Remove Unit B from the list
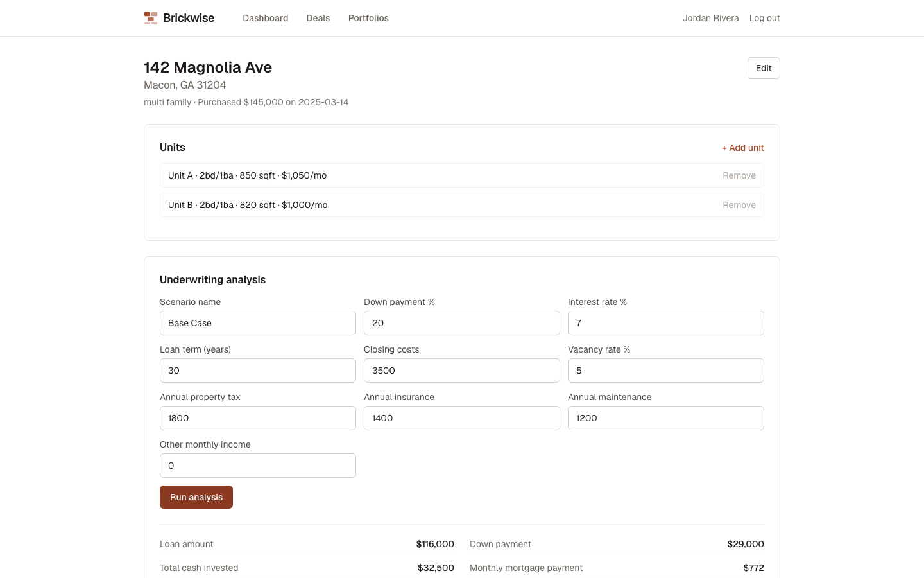Viewport: 924px width, 578px height. tap(739, 205)
